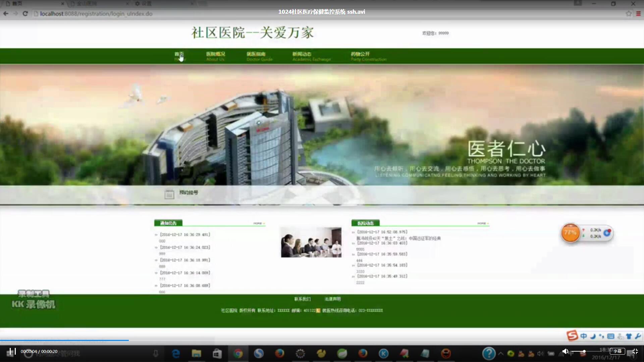Open news dated 2016-12-17 16:35:59.583
Viewport: 644px width, 362px height.
[x=382, y=254]
